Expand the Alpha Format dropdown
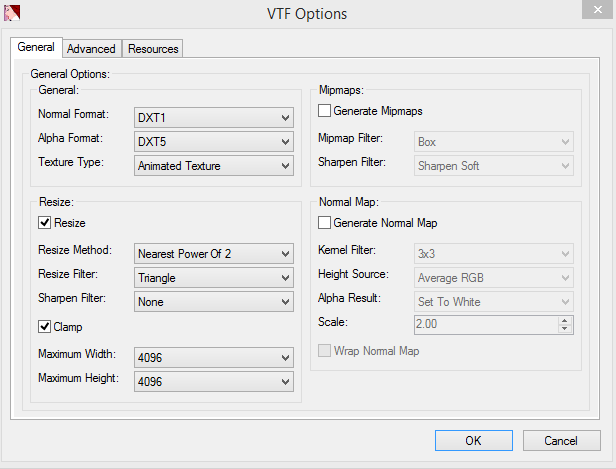The width and height of the screenshot is (616, 469). [x=214, y=141]
